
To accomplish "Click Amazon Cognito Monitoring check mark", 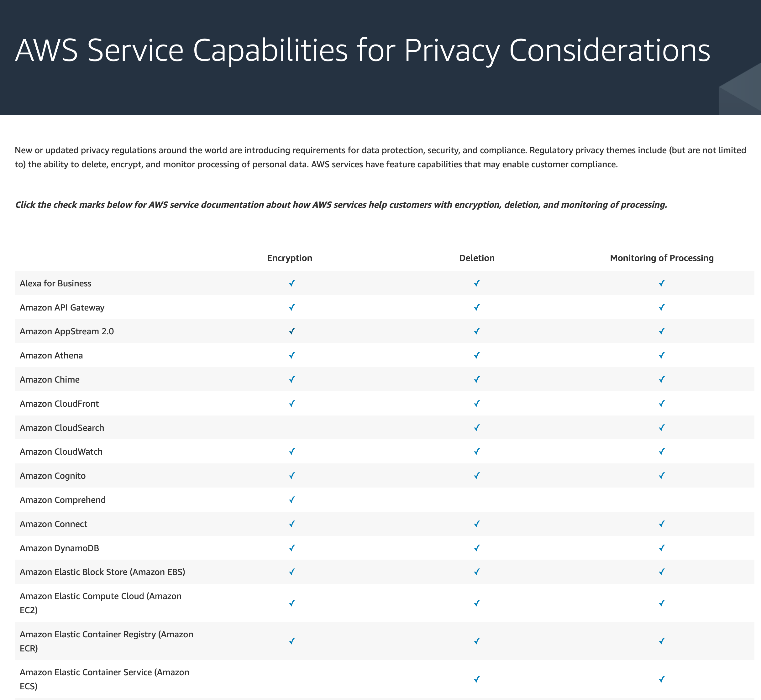I will coord(661,475).
